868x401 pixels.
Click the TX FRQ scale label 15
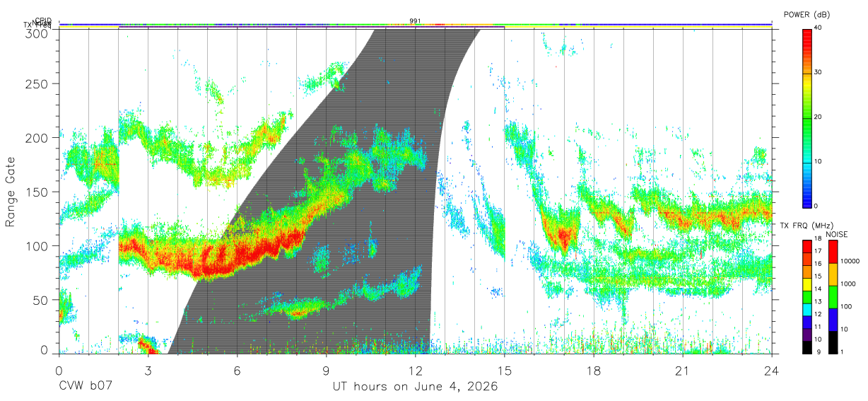(x=816, y=276)
